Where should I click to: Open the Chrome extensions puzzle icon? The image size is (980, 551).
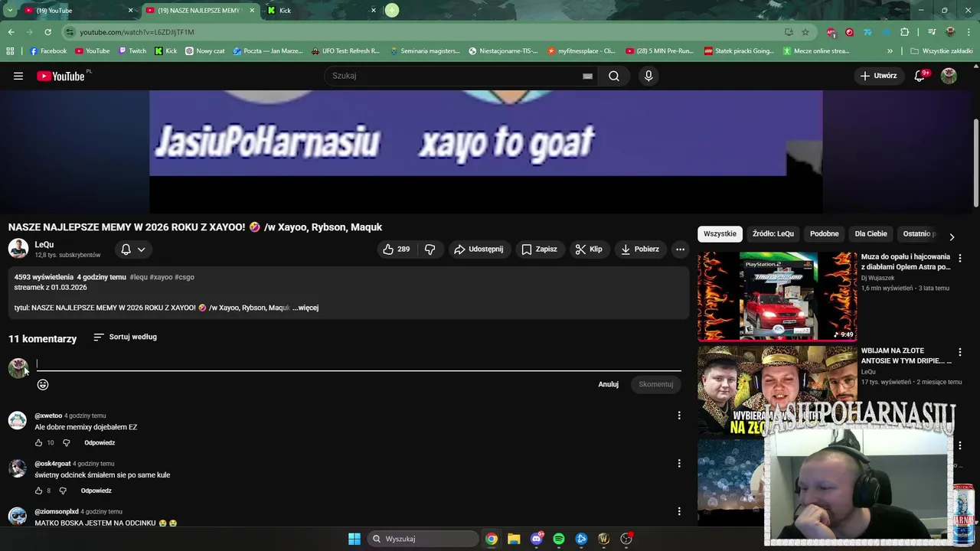click(905, 32)
